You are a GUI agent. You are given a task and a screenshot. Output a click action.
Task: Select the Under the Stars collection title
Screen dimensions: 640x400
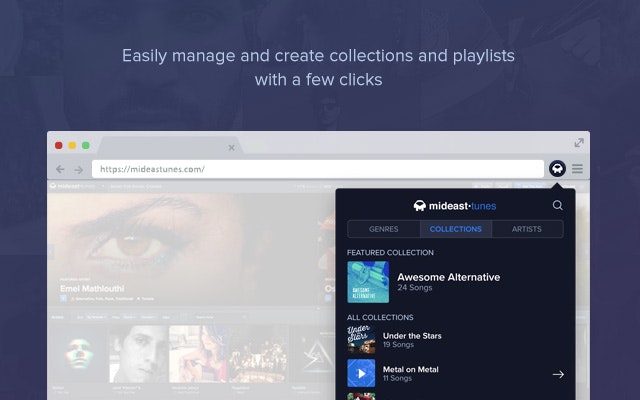click(412, 336)
